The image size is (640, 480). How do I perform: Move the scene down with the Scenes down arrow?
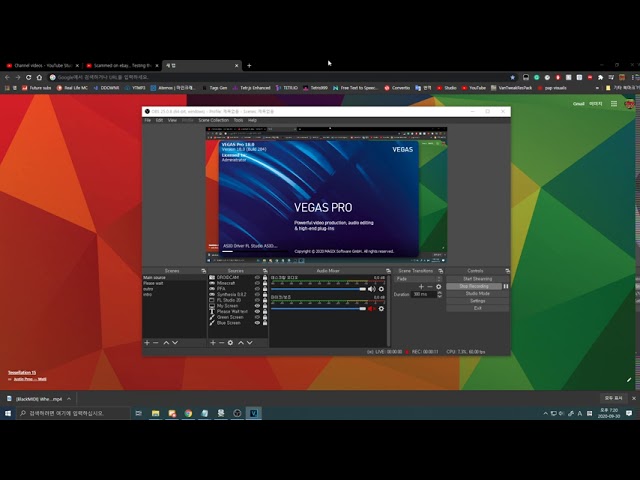pos(175,342)
